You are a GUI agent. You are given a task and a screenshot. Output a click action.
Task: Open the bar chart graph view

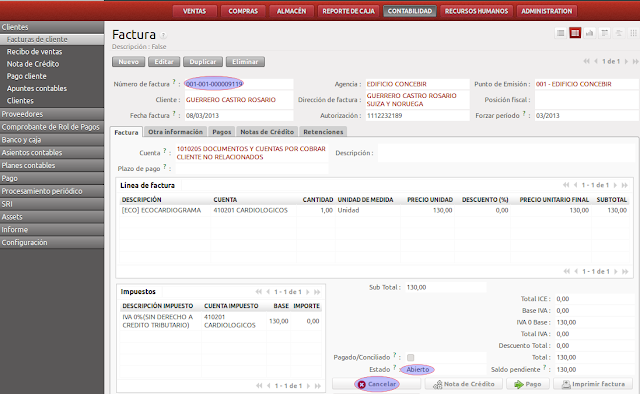(x=589, y=33)
